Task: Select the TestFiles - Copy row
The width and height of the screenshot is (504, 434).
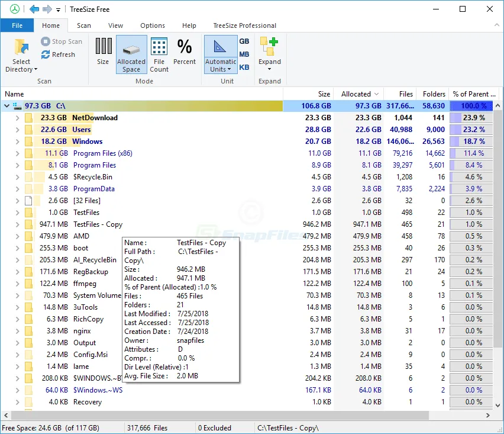Action: tap(247, 224)
